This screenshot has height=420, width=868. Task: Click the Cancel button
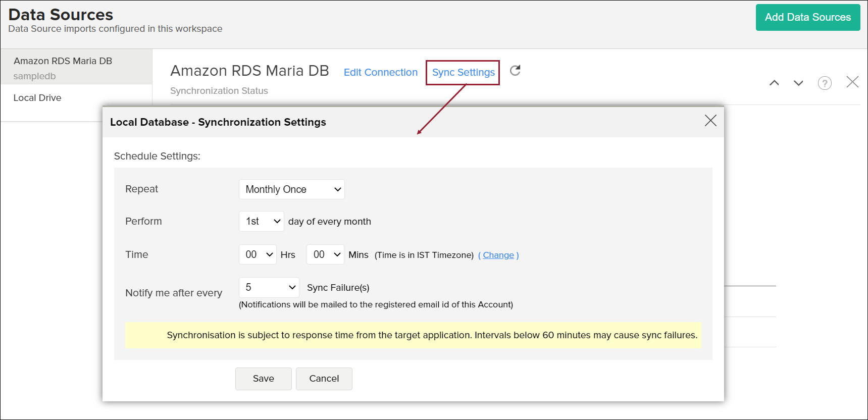[x=324, y=379]
